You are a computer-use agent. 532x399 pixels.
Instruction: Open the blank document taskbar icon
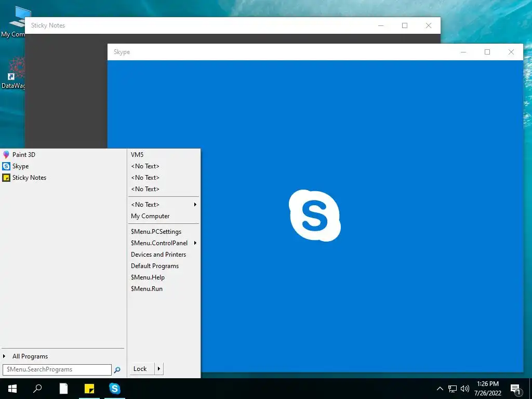pyautogui.click(x=63, y=389)
